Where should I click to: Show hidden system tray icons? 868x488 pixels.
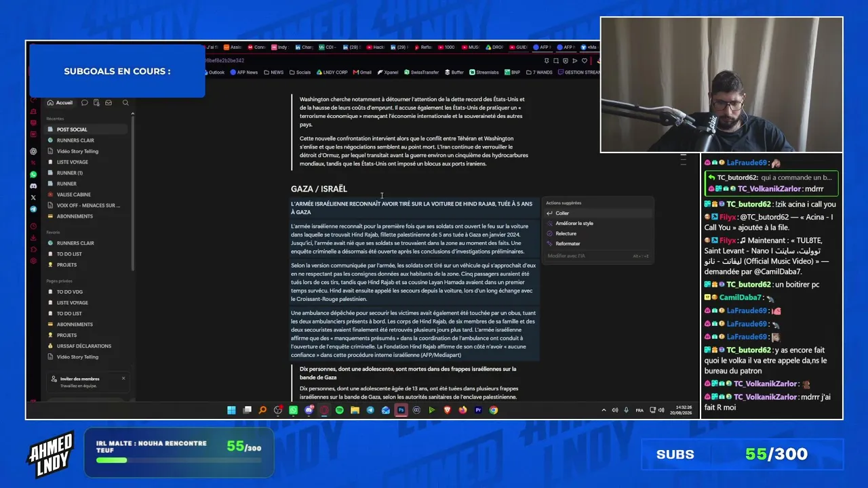[x=604, y=410]
